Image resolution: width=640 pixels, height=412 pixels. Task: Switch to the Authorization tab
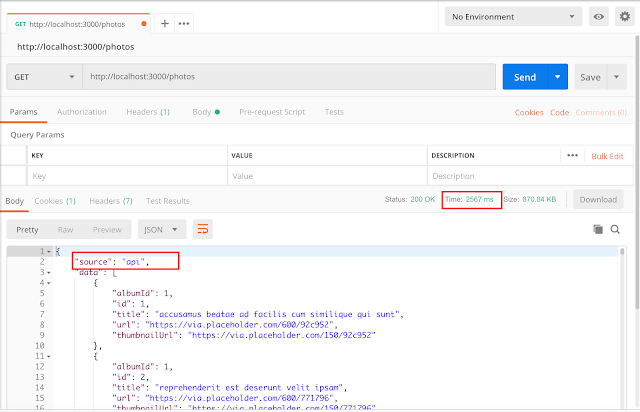[82, 112]
